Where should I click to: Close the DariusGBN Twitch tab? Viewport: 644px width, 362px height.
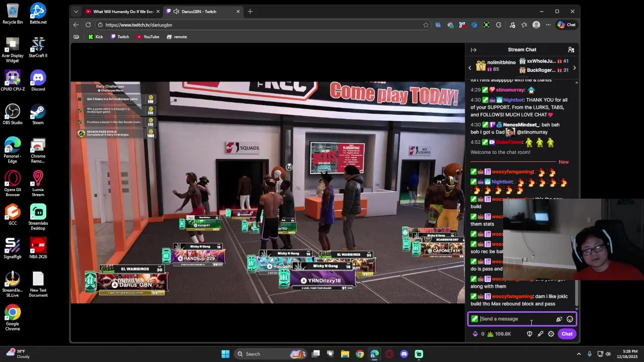coord(238,12)
